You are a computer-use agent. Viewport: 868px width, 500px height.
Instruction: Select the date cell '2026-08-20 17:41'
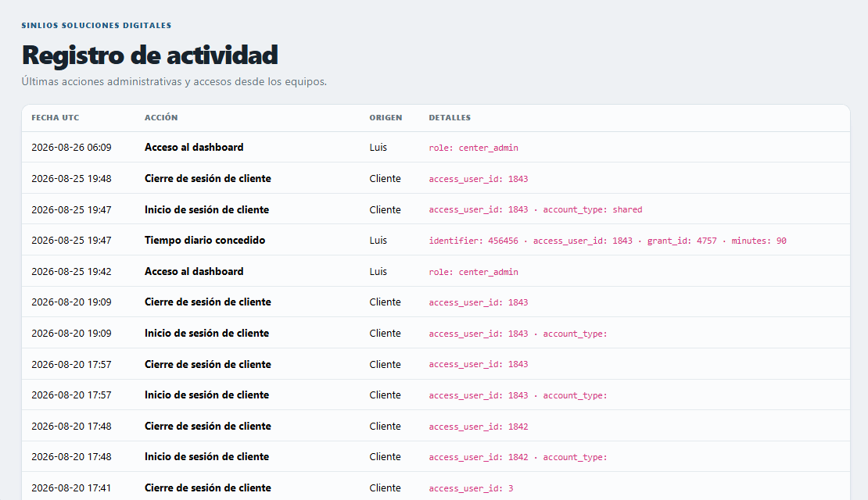71,487
